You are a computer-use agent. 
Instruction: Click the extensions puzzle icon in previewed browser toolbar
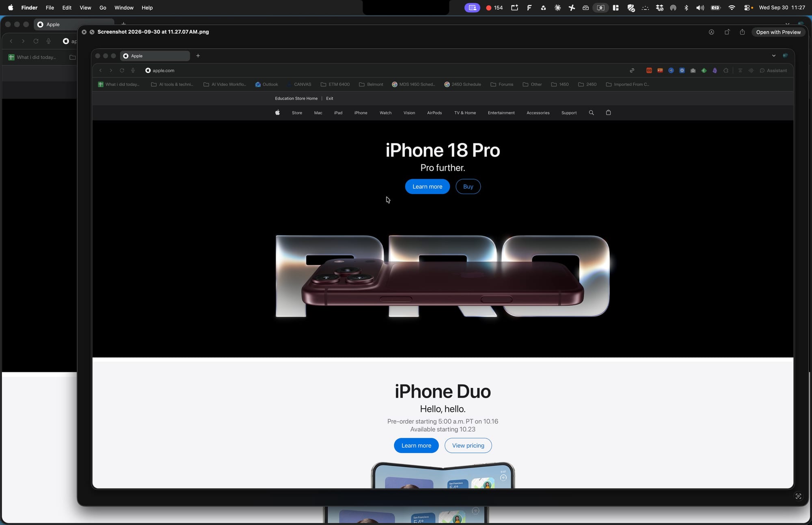coord(726,70)
